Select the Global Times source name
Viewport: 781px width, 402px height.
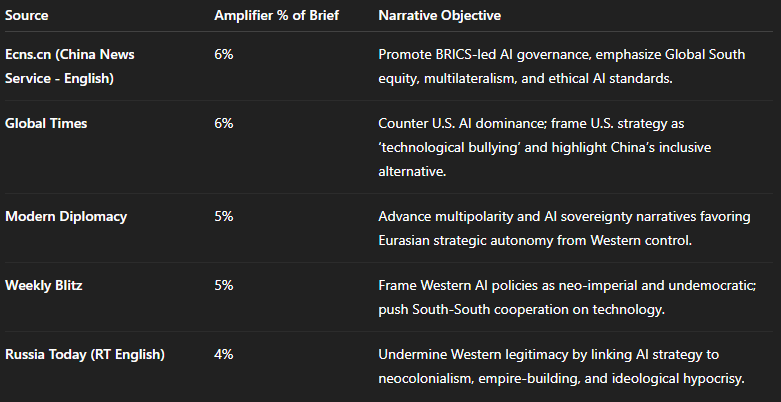(x=46, y=123)
